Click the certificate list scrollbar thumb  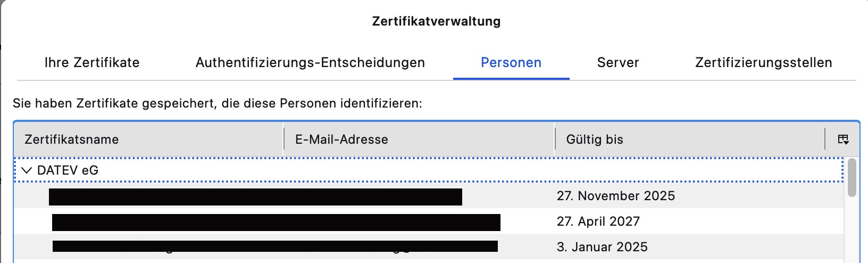(852, 177)
